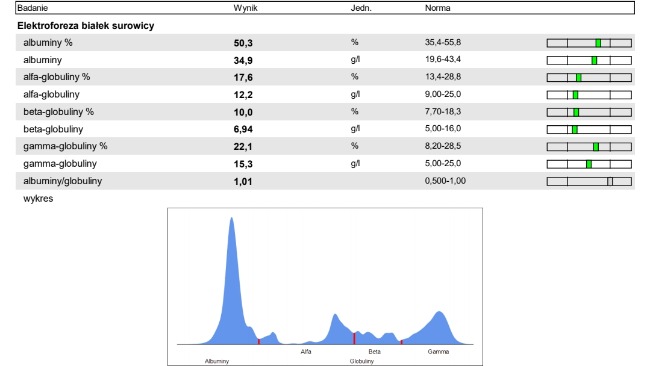Click the albuminy/globuliny range indicator

coord(589,181)
